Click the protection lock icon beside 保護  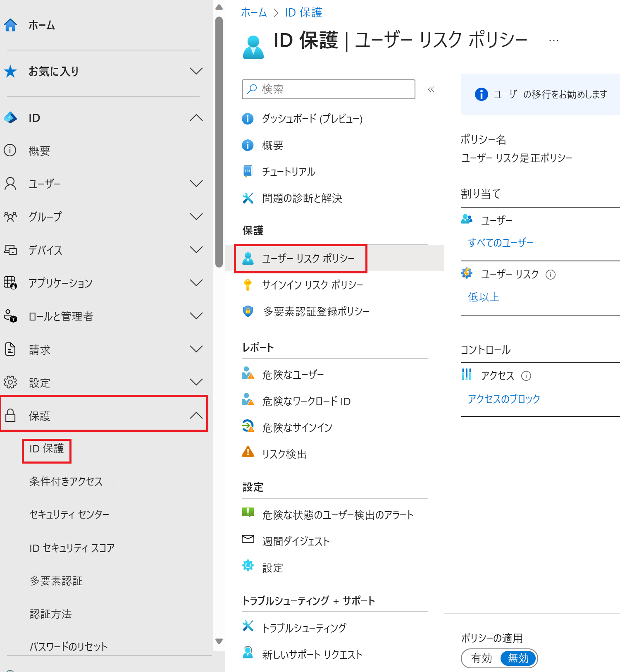10,415
